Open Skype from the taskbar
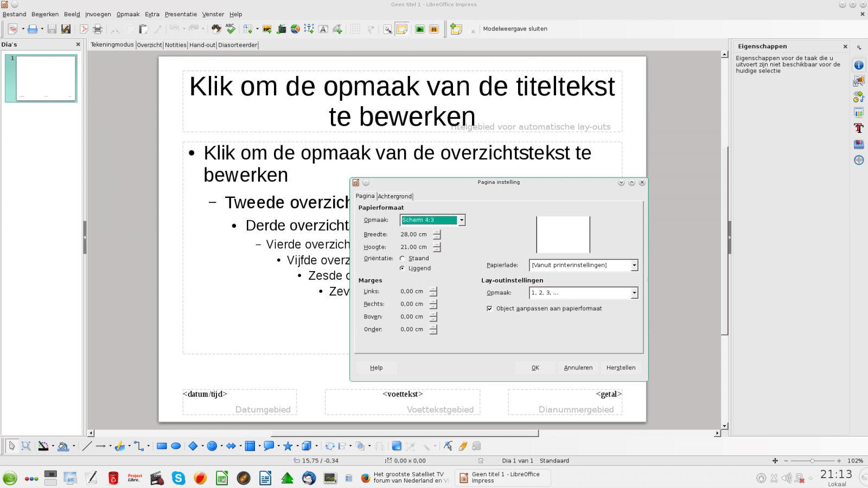 click(178, 478)
